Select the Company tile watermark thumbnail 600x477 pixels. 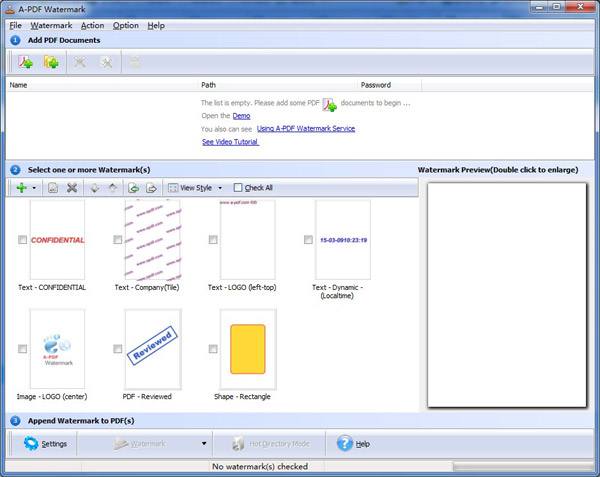click(x=153, y=239)
